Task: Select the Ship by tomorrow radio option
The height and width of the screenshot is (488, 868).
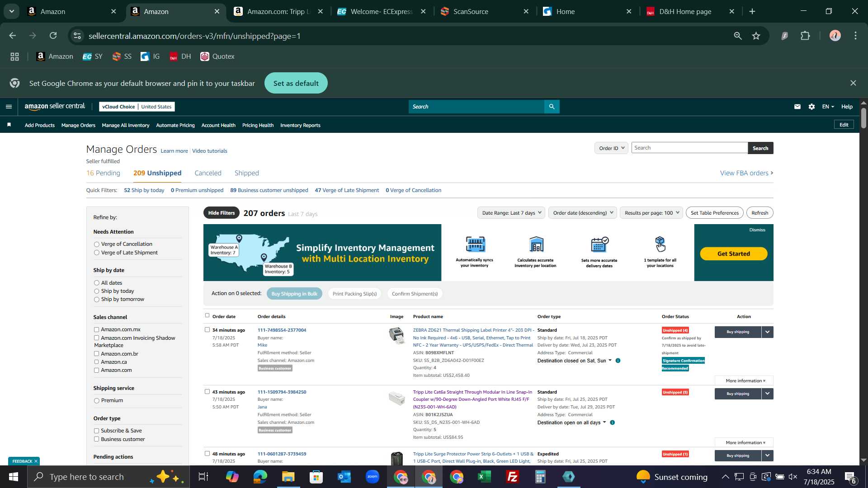Action: point(96,300)
